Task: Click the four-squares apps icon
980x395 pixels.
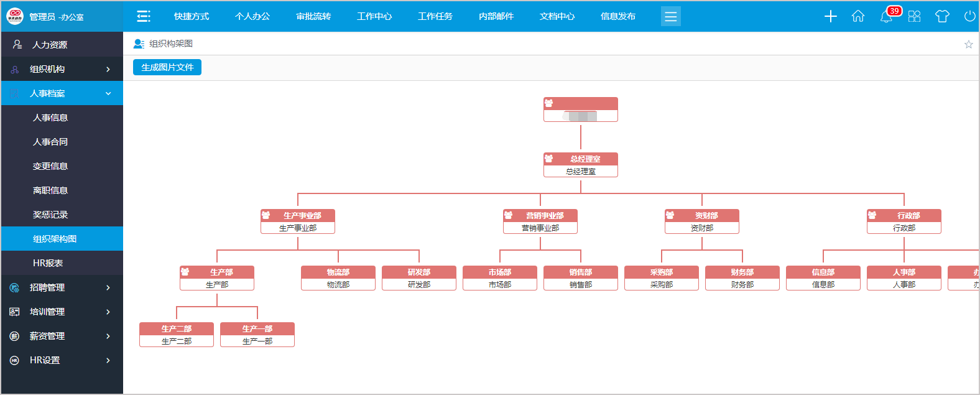Action: point(914,16)
